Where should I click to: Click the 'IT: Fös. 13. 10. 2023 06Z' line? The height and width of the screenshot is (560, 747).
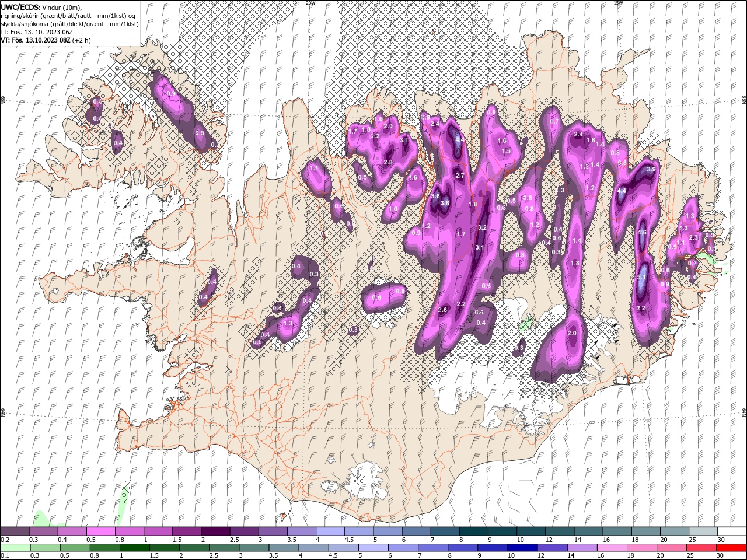pos(36,32)
